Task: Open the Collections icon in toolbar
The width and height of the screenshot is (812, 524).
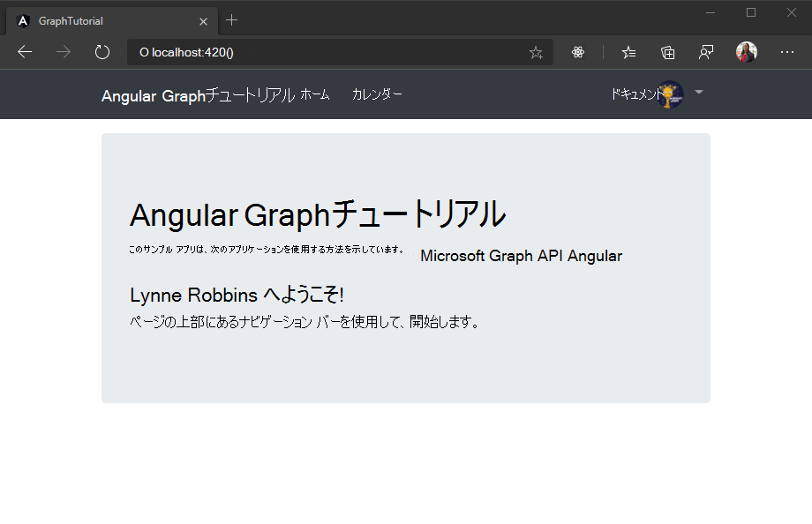Action: 667,52
